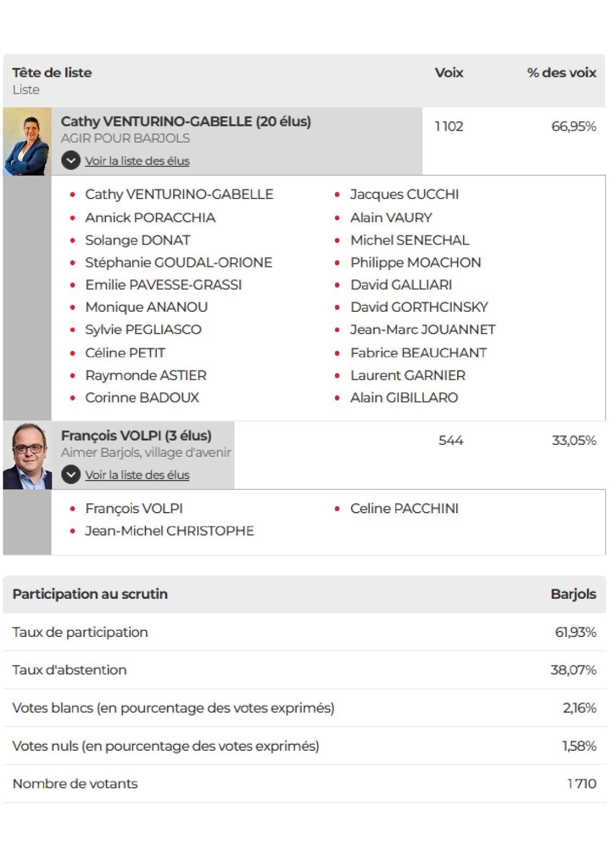Open François VOLPI's candidate photo
This screenshot has width=614, height=868.
coord(27,456)
